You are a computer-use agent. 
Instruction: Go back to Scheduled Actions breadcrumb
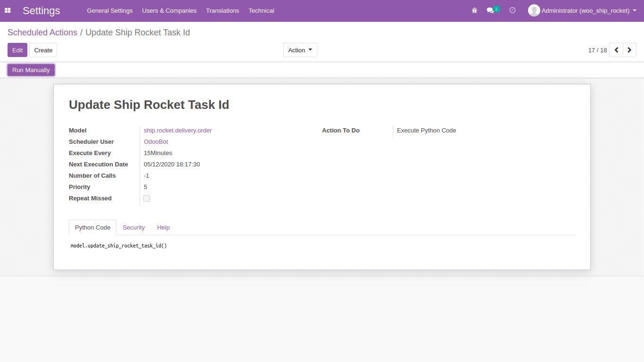click(x=42, y=33)
